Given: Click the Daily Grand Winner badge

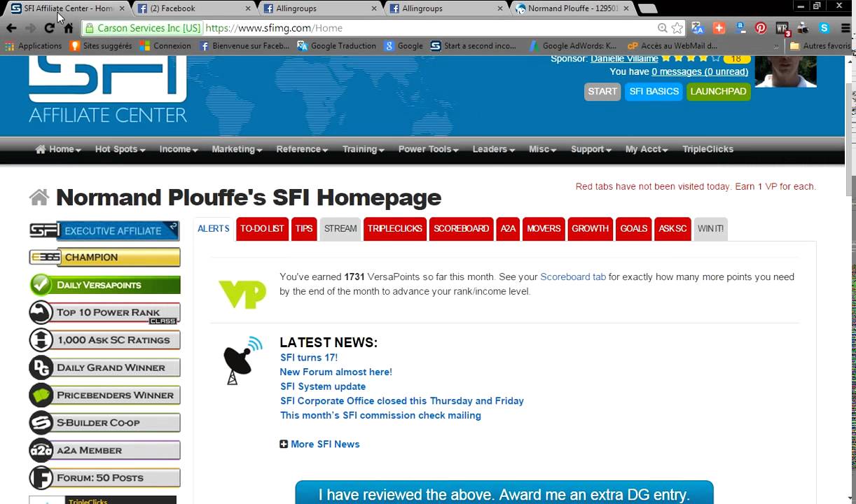Looking at the screenshot, I should 104,367.
